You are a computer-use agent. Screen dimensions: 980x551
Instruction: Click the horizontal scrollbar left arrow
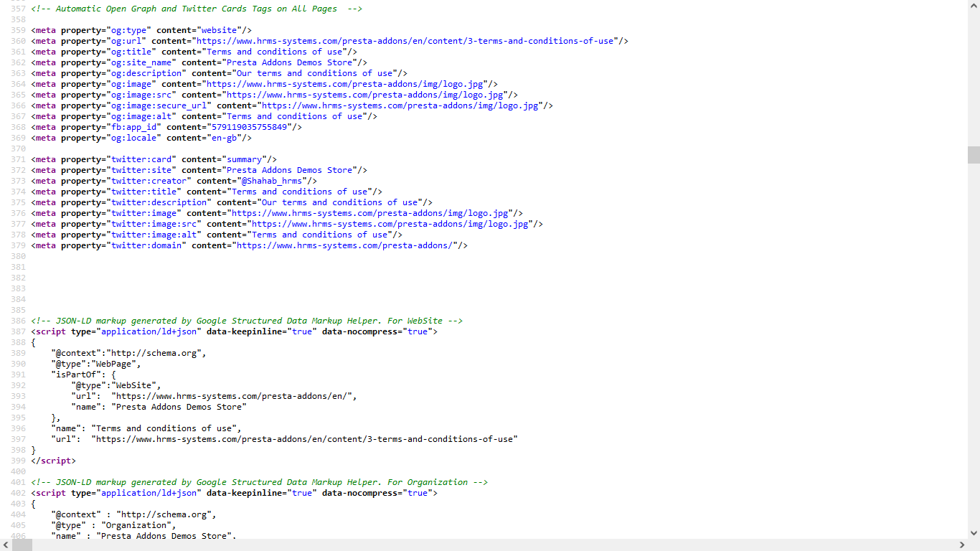pyautogui.click(x=6, y=545)
